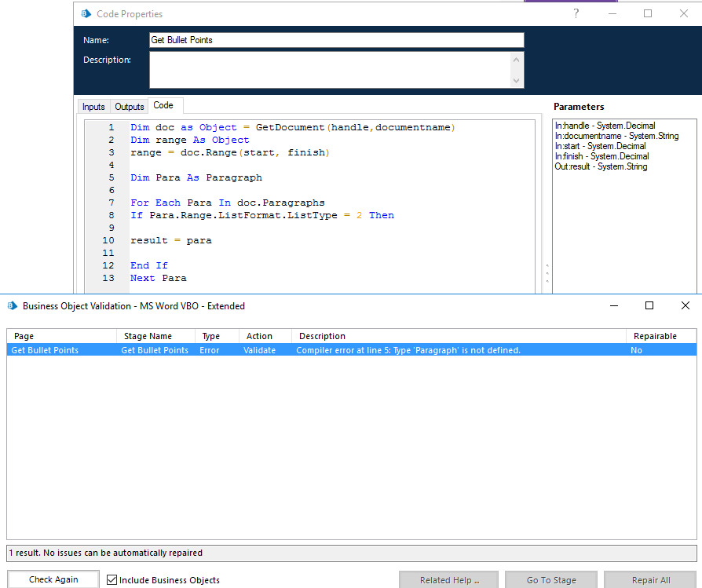Toggle the Include Business Objects checkbox
This screenshot has width=702, height=588.
[112, 579]
